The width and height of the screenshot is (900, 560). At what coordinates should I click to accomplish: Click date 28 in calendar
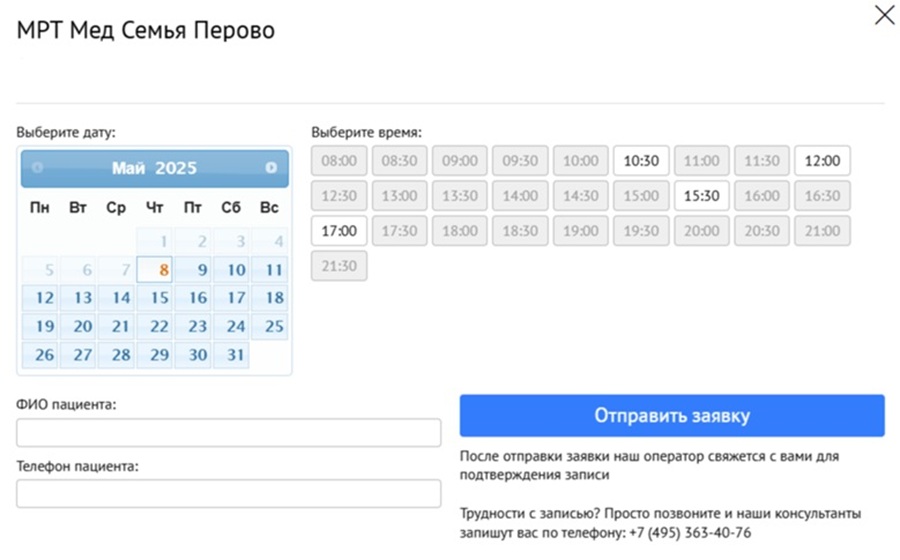[x=117, y=355]
